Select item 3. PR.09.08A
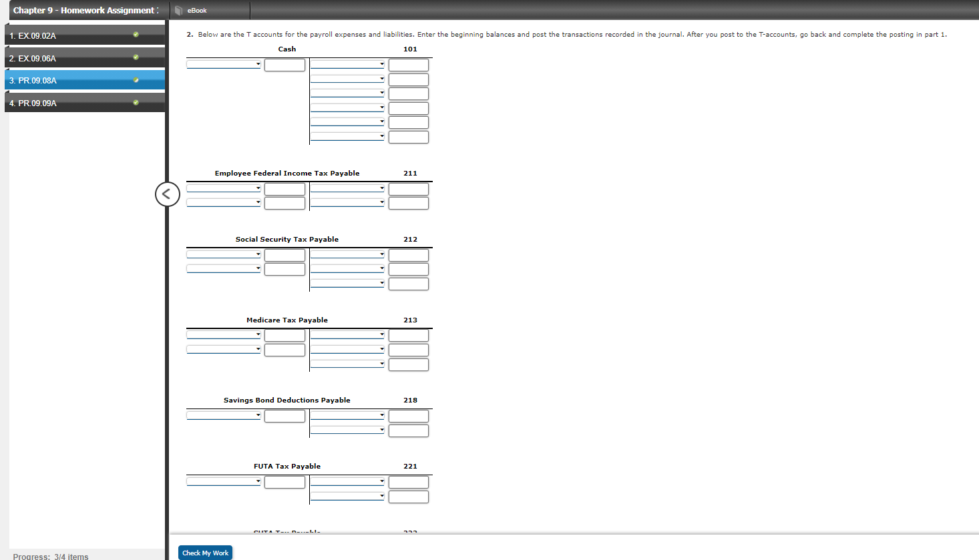Screen dimensions: 979x560 pos(85,80)
